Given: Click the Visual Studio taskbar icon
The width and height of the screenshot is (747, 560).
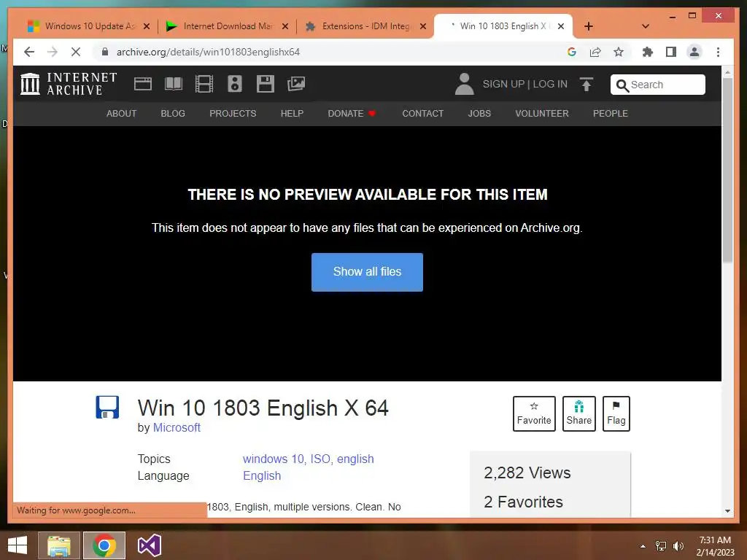Looking at the screenshot, I should click(x=150, y=545).
